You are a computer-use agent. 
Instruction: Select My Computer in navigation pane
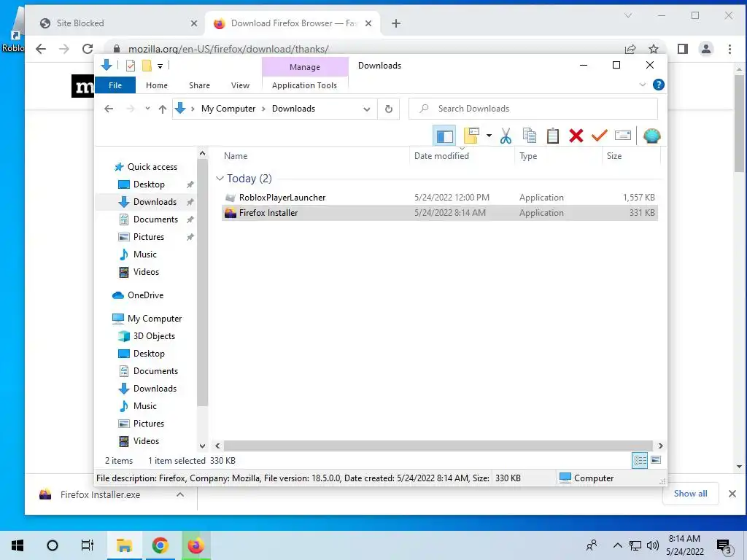(x=155, y=319)
